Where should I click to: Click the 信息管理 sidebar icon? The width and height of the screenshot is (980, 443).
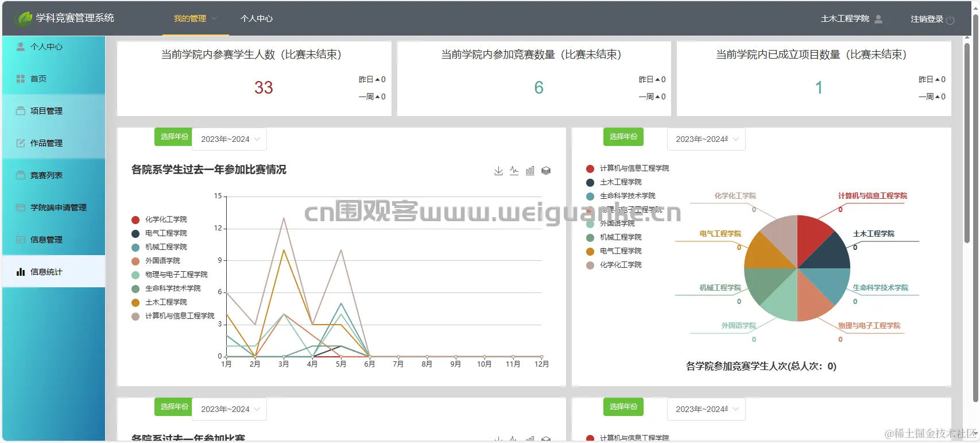pos(21,240)
